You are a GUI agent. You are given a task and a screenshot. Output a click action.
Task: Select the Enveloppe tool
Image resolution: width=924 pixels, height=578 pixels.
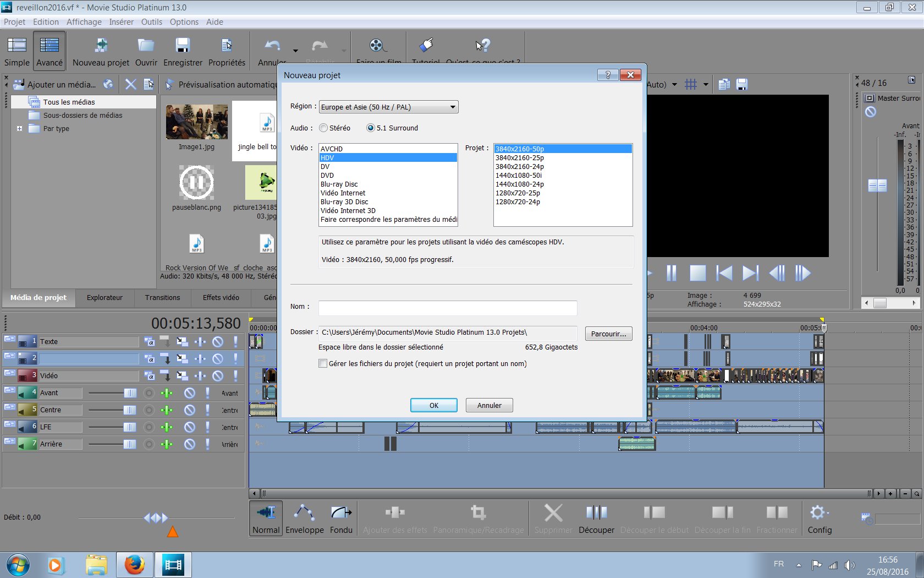pos(305,519)
